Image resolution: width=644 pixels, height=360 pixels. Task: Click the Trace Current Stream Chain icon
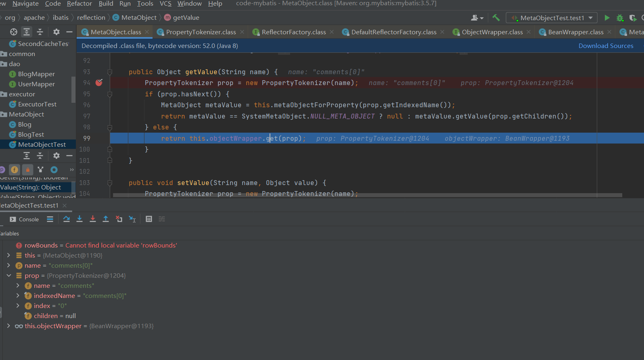[162, 219]
